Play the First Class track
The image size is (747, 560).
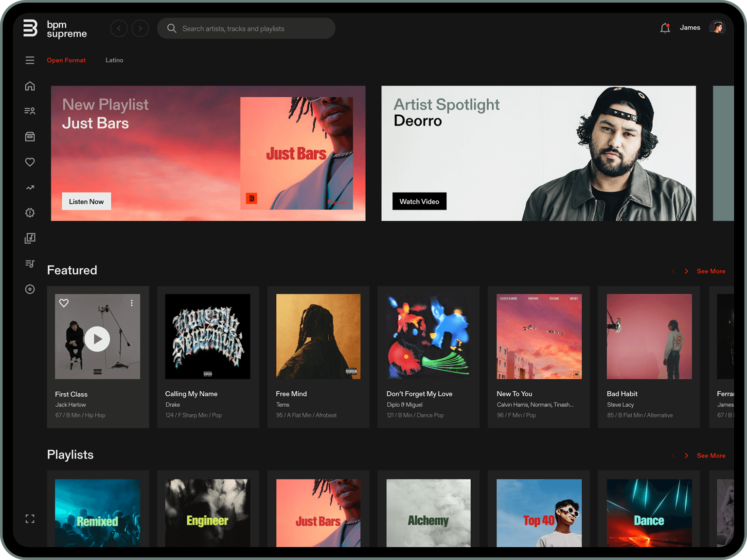coord(97,339)
